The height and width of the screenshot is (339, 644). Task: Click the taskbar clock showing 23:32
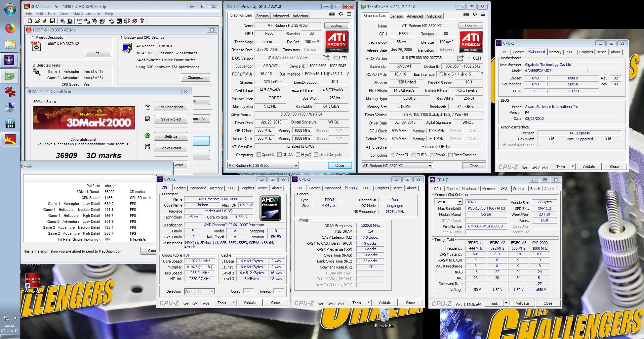[10, 325]
